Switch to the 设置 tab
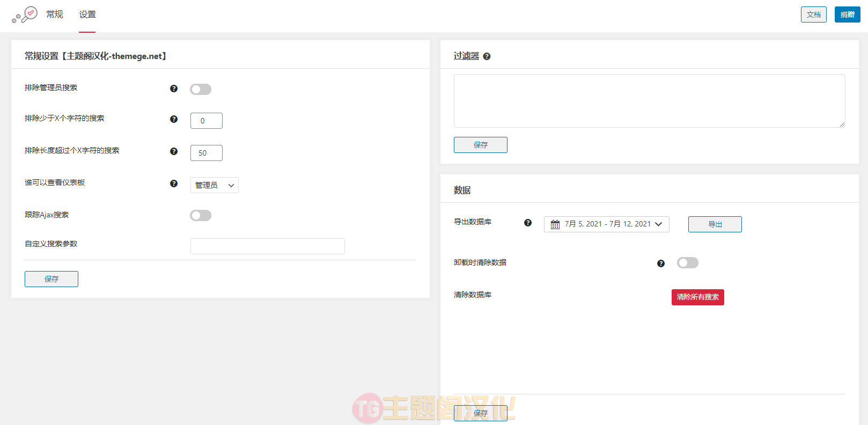 [87, 14]
